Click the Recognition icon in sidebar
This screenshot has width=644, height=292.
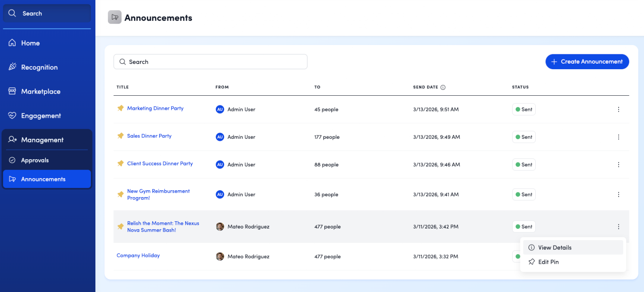(x=12, y=67)
